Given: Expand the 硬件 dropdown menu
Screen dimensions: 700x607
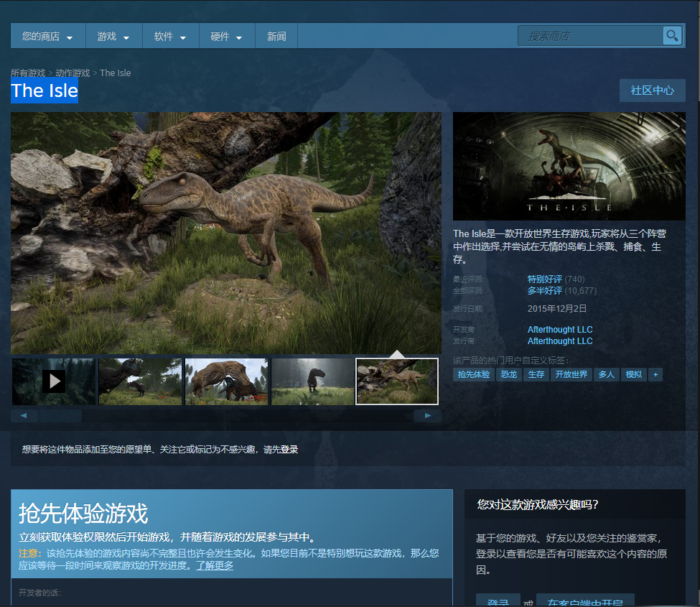Looking at the screenshot, I should [x=226, y=37].
